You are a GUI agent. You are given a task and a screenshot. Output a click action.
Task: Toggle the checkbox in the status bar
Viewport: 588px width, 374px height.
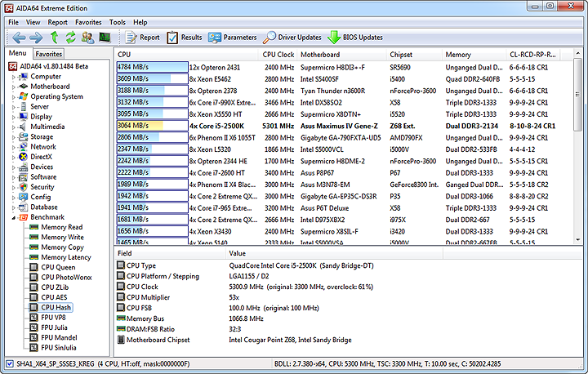[x=10, y=363]
